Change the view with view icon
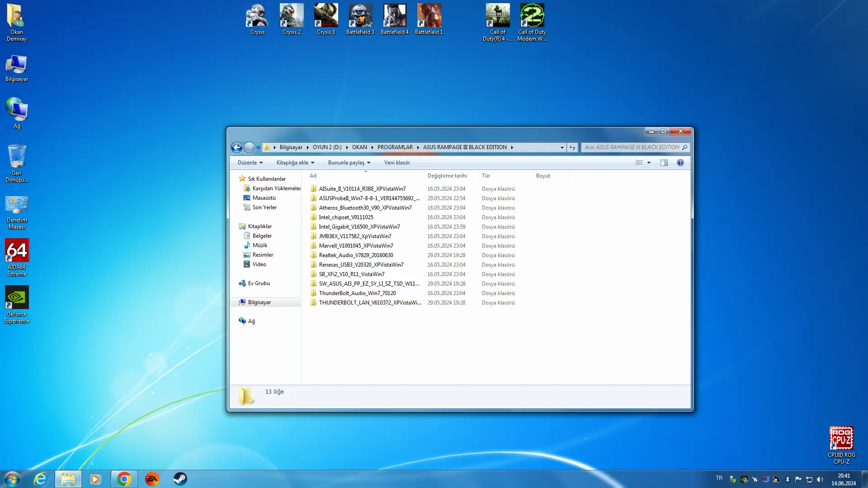The width and height of the screenshot is (868, 488). pyautogui.click(x=639, y=163)
